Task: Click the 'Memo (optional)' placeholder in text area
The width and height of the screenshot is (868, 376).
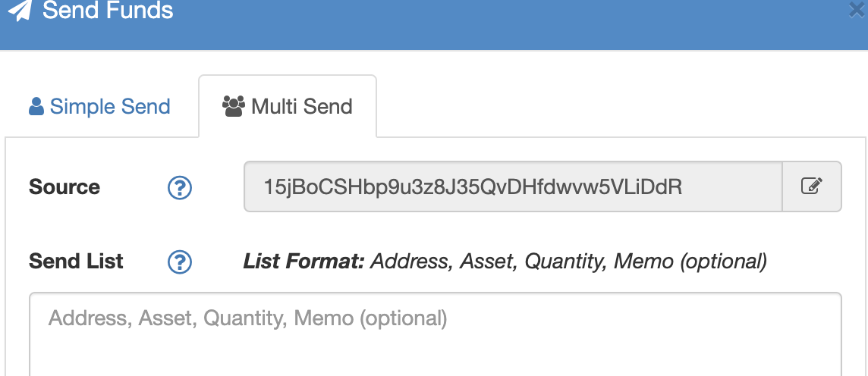Action: (x=370, y=318)
